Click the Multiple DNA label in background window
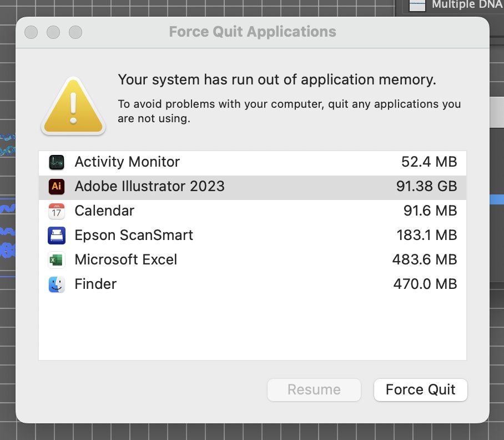This screenshot has height=440, width=504. (x=468, y=4)
